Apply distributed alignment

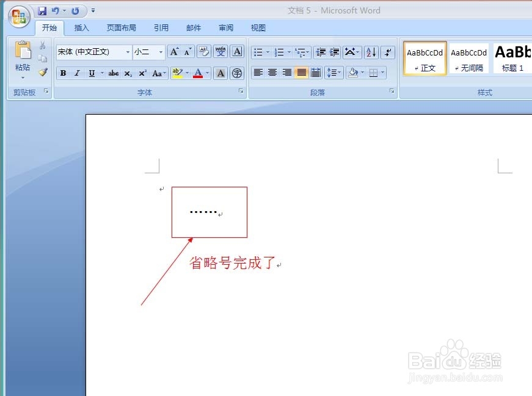click(x=316, y=73)
